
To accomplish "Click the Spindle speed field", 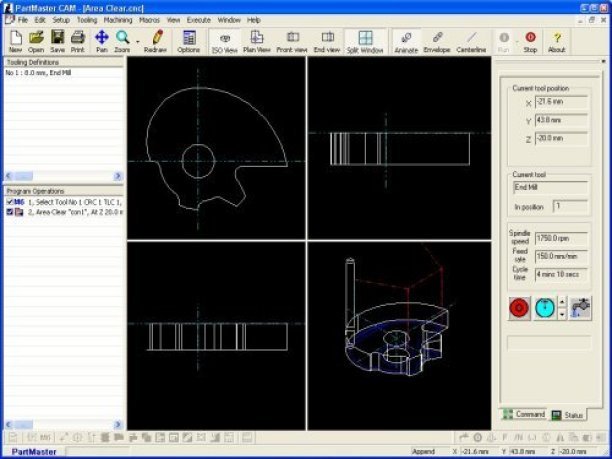I will 561,238.
